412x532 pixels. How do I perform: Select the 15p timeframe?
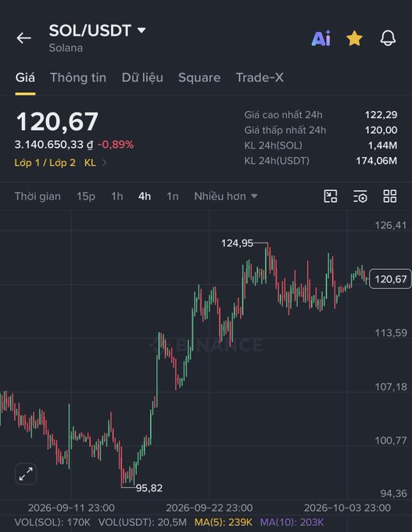click(86, 196)
